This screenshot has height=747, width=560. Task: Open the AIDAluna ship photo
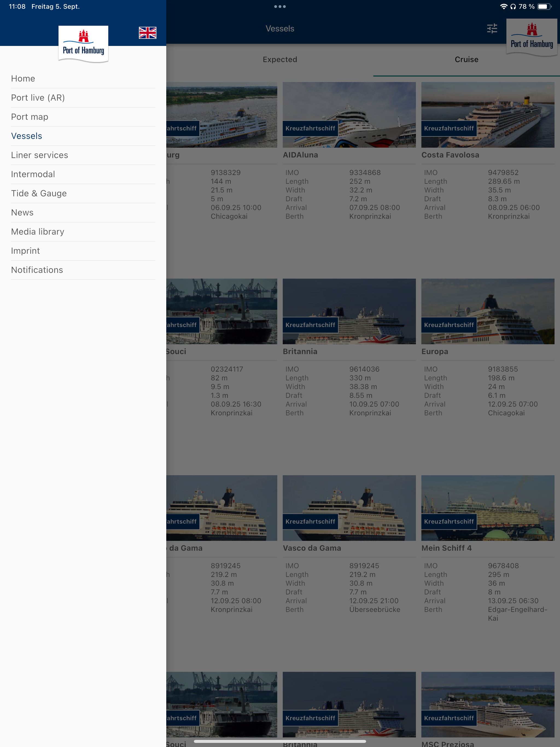pos(349,115)
